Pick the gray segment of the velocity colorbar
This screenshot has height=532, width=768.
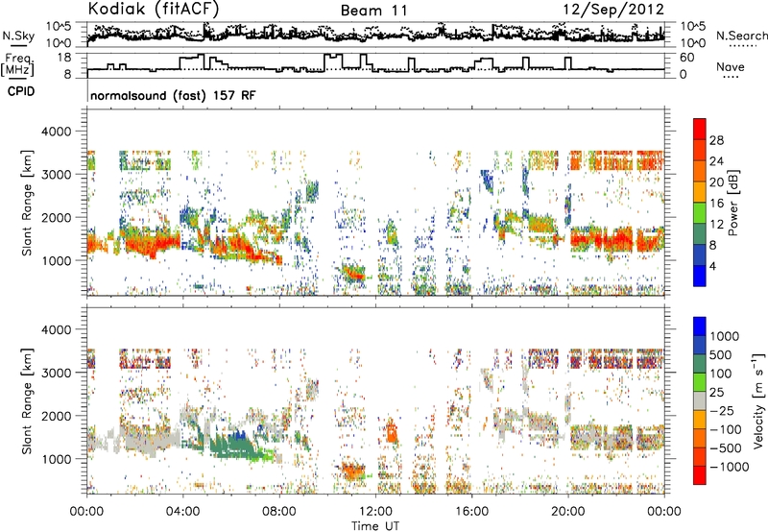[700, 401]
